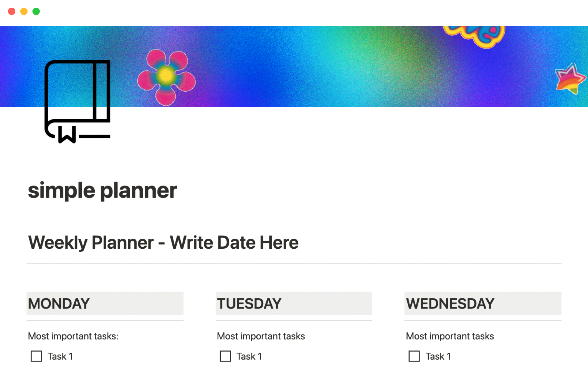Click the "simple planner" page title

(x=103, y=190)
